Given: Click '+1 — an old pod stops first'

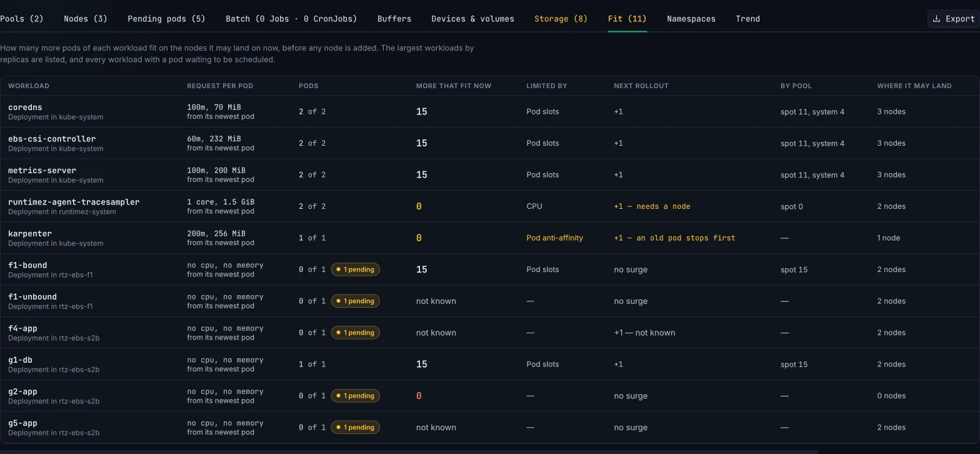Looking at the screenshot, I should click(x=674, y=238).
